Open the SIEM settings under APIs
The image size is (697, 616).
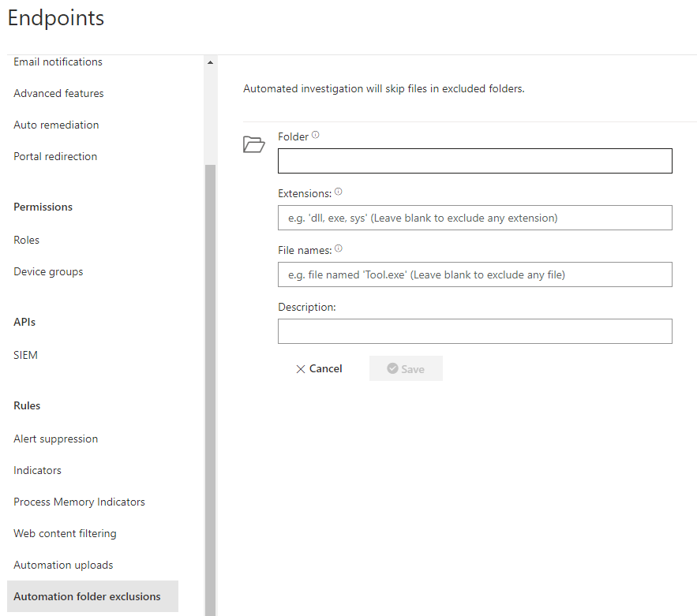point(25,355)
